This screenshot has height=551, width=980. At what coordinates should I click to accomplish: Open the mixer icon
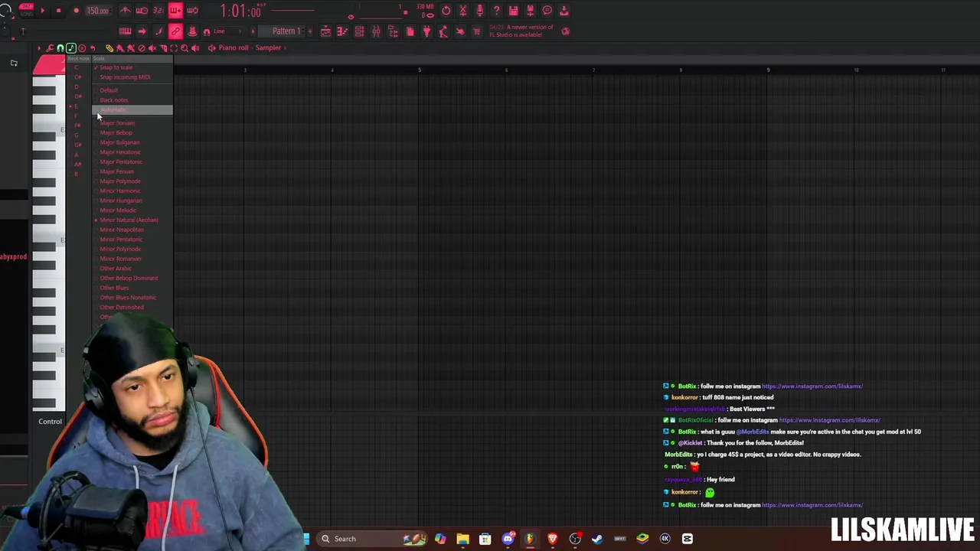[376, 31]
